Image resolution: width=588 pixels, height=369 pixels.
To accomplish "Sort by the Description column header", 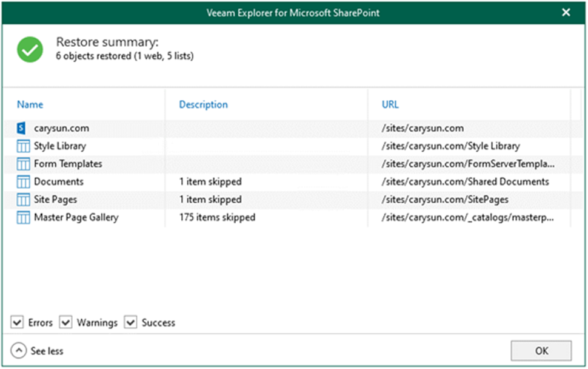I will coord(203,104).
